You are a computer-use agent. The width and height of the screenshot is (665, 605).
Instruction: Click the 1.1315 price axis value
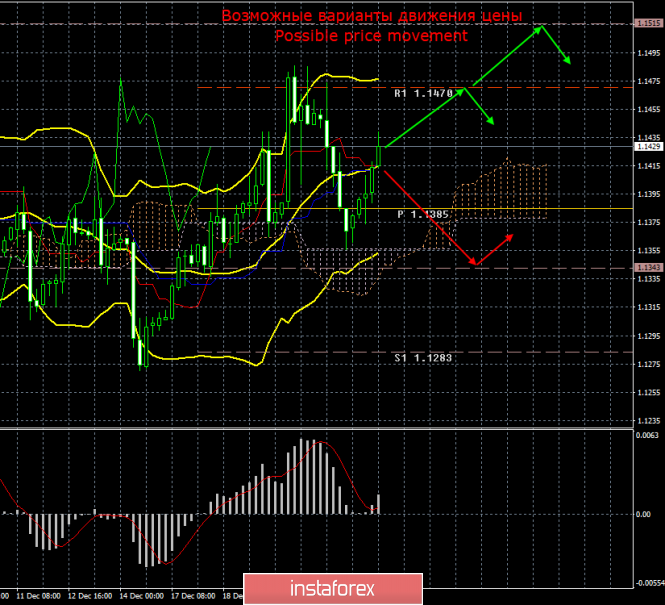click(x=649, y=307)
